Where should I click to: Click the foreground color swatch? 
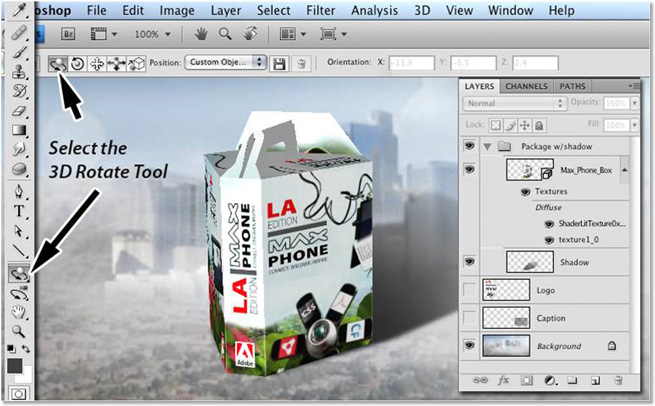coord(15,365)
